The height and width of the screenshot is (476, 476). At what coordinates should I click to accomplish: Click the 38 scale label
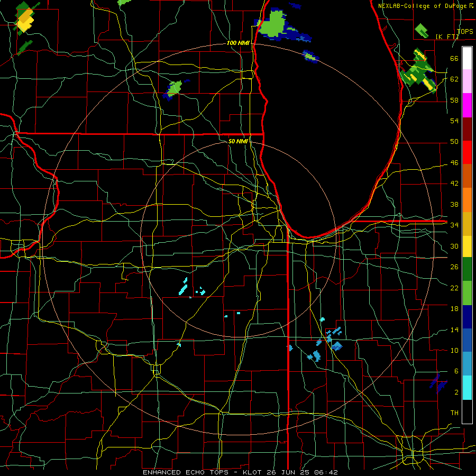click(x=454, y=205)
